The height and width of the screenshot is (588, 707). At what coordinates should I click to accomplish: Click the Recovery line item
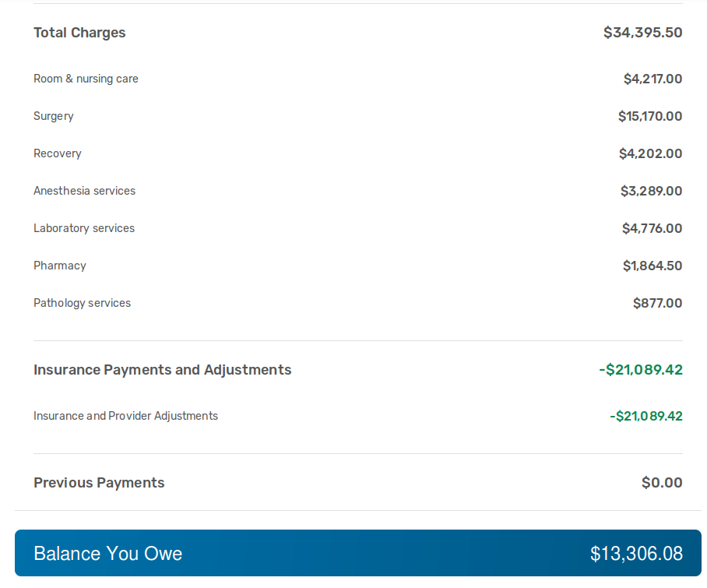tap(58, 153)
